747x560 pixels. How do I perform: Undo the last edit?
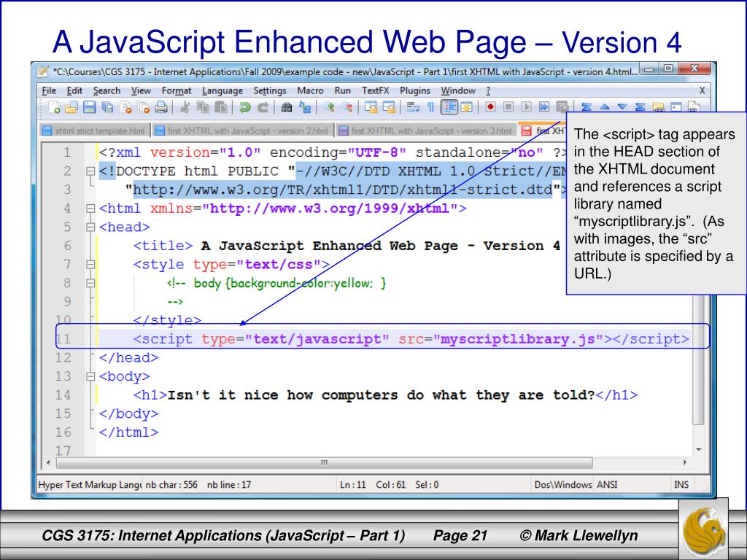245,108
